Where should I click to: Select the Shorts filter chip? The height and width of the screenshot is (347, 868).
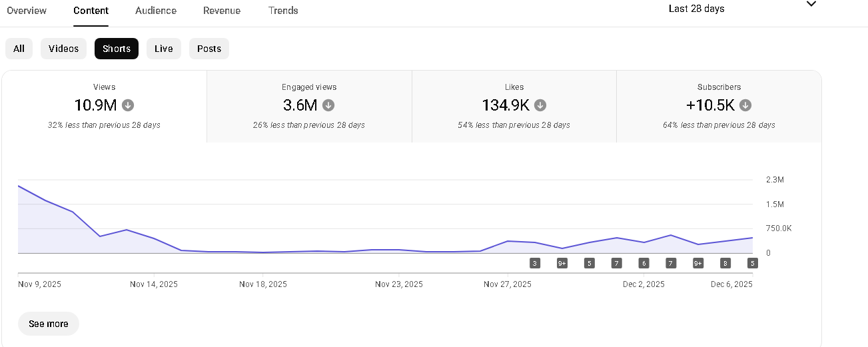(x=117, y=49)
